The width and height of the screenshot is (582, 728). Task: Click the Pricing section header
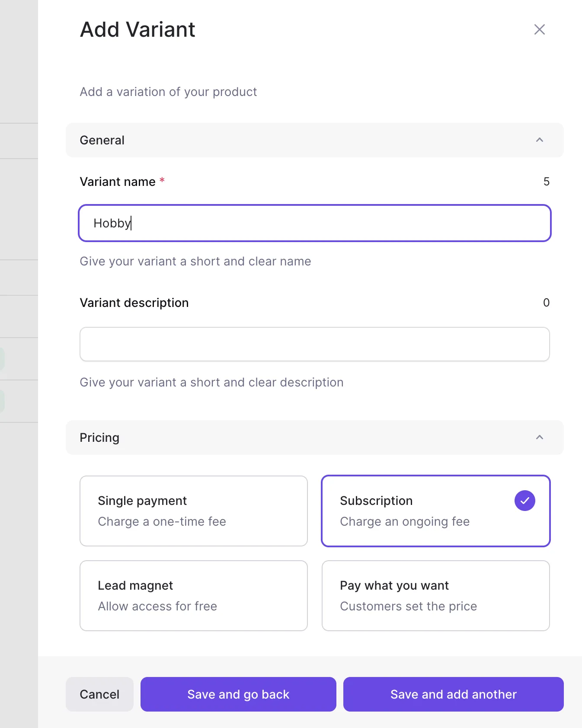[x=99, y=437]
